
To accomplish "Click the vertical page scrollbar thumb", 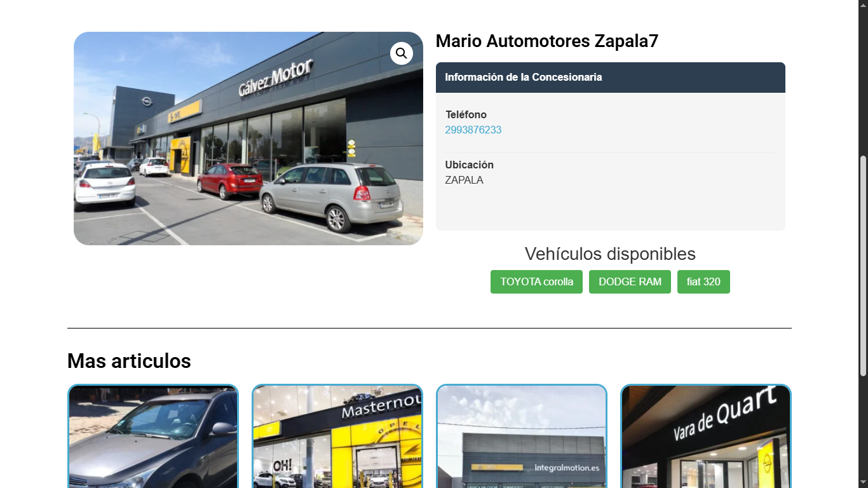I will pyautogui.click(x=863, y=266).
